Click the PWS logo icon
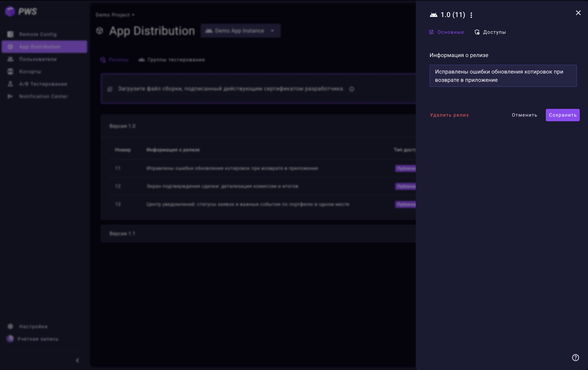 point(10,12)
